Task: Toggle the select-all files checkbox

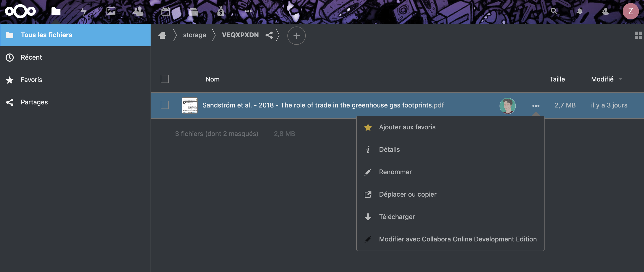Action: (165, 79)
